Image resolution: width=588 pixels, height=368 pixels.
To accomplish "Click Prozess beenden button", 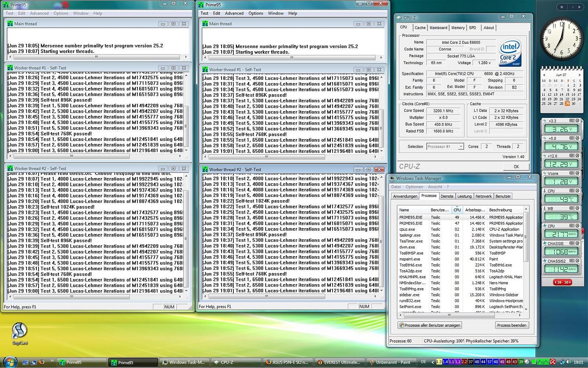I will [x=512, y=325].
